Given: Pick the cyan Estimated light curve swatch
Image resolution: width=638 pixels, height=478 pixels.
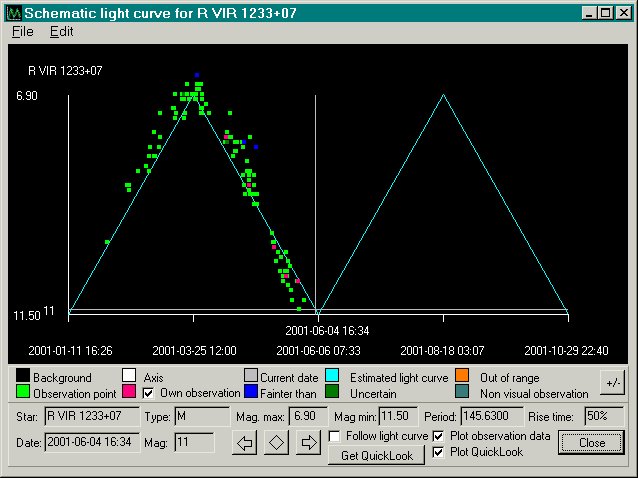Looking at the screenshot, I should pyautogui.click(x=332, y=375).
